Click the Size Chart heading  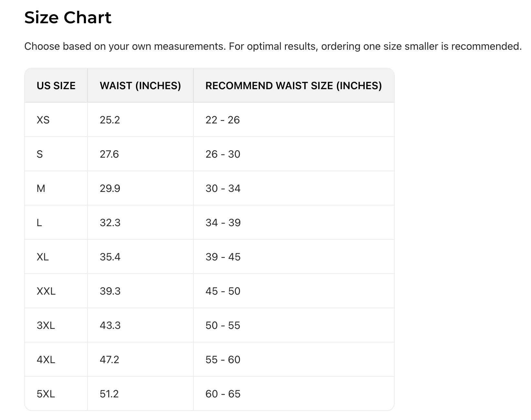[x=68, y=17]
